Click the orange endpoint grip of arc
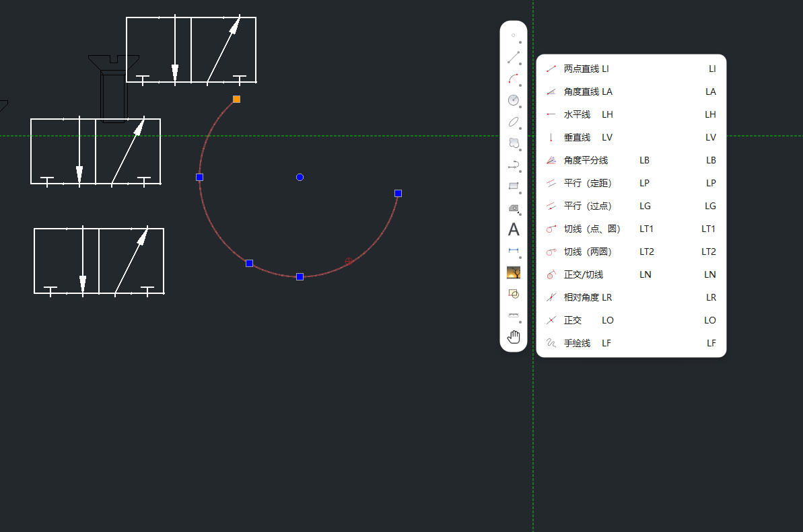 click(237, 100)
